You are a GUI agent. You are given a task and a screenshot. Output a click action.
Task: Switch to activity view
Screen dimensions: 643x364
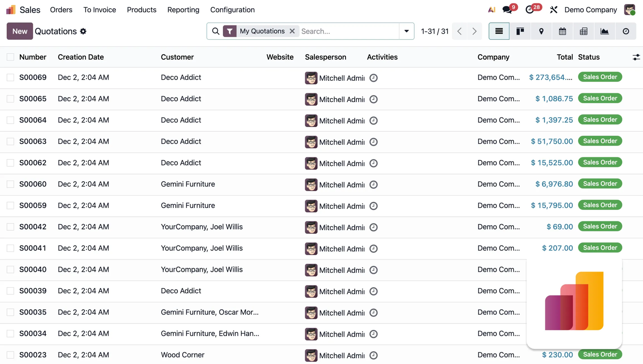[626, 31]
